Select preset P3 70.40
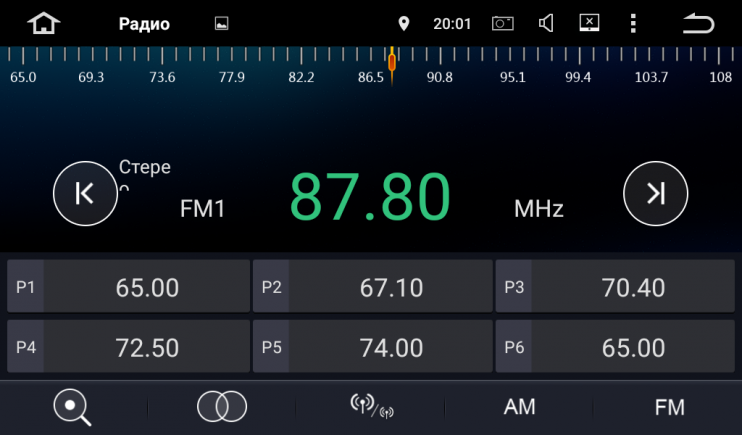The image size is (742, 435). [615, 286]
